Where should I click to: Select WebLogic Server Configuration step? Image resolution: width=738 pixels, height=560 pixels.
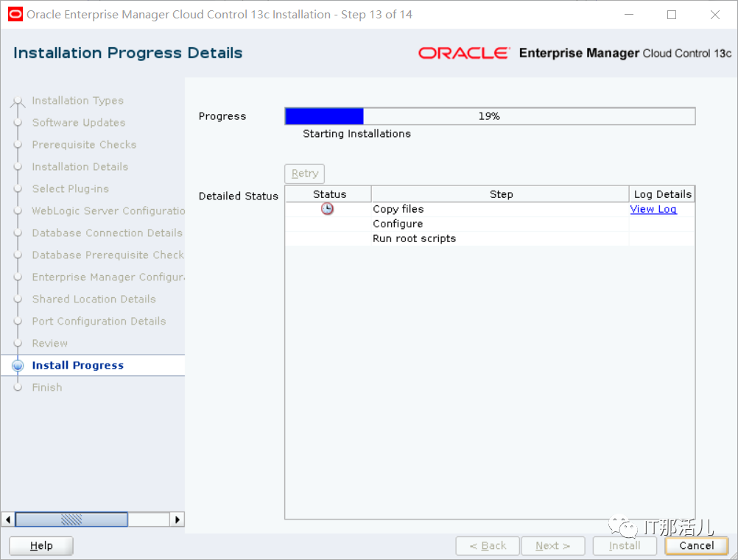tap(108, 211)
